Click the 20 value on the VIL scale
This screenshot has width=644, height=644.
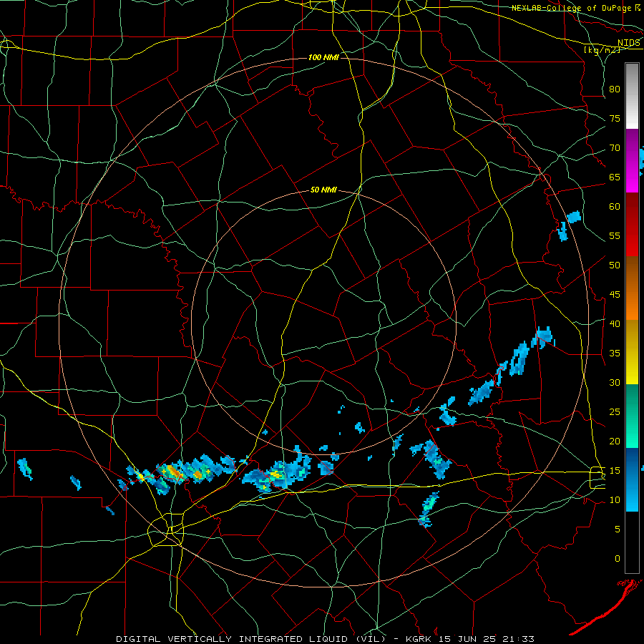pyautogui.click(x=615, y=441)
